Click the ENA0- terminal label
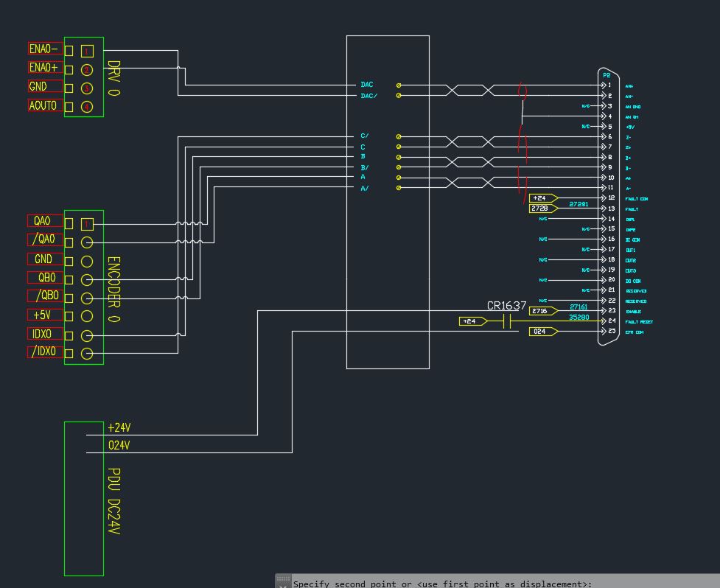The height and width of the screenshot is (588, 720). pos(43,49)
